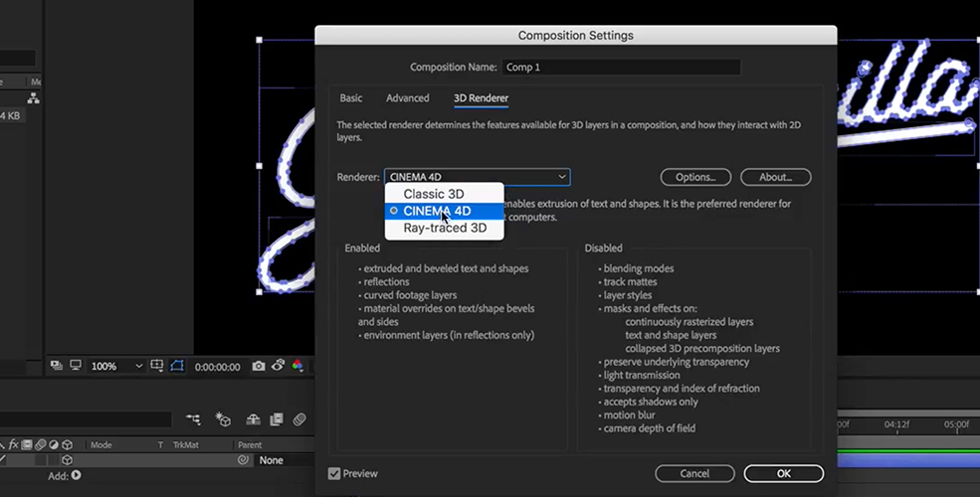
Task: Click the Parent column header
Action: click(250, 444)
